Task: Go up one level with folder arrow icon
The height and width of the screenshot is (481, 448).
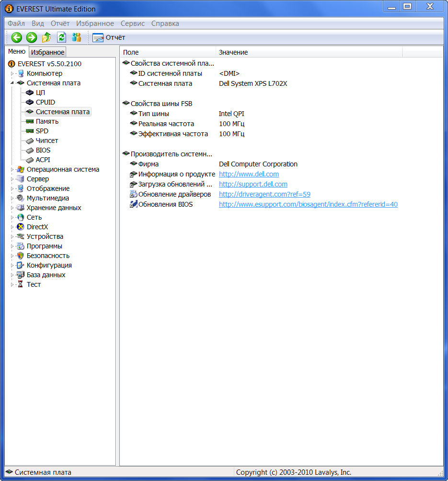Action: pos(46,37)
